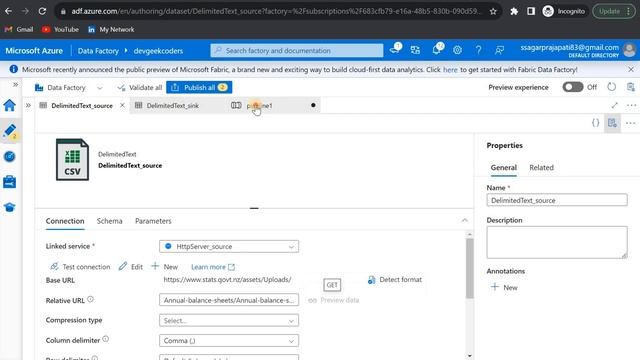Open the help question mark icon
Screen dimensions: 640x360
478,50
